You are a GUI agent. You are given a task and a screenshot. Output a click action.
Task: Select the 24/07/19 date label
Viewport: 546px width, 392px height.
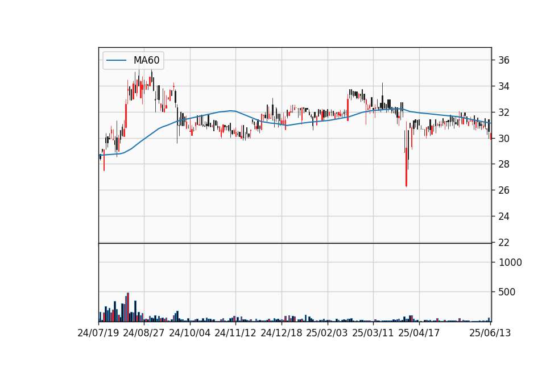pyautogui.click(x=98, y=333)
